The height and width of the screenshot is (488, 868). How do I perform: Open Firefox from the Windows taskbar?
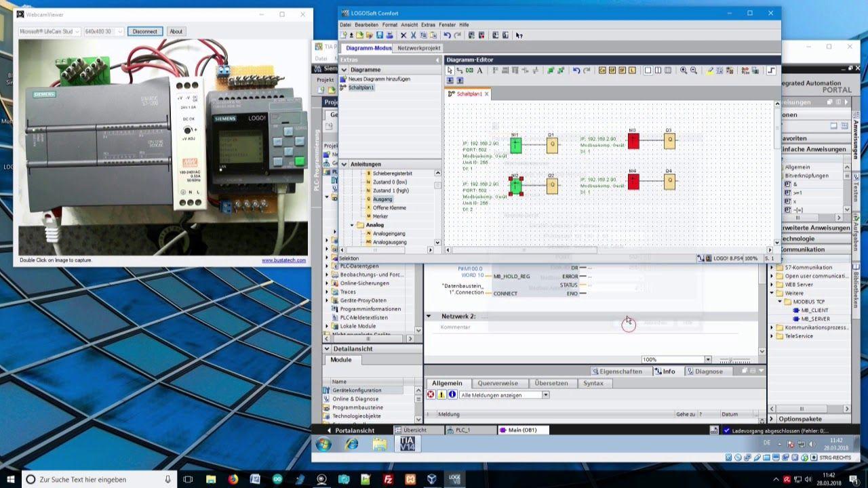(233, 479)
